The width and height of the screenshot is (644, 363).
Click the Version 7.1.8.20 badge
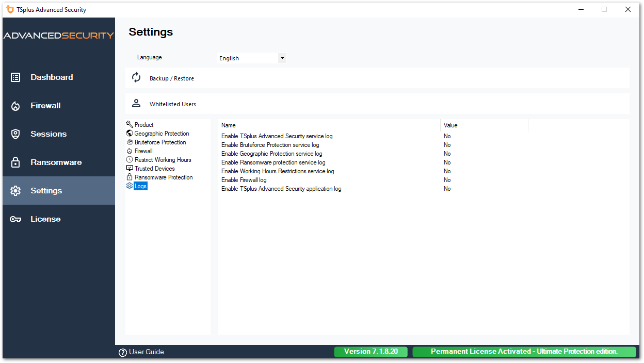point(371,351)
